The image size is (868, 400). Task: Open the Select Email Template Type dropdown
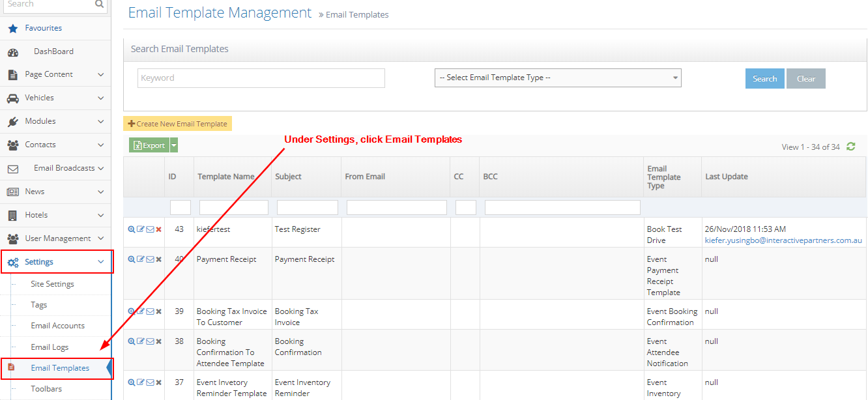(x=558, y=78)
